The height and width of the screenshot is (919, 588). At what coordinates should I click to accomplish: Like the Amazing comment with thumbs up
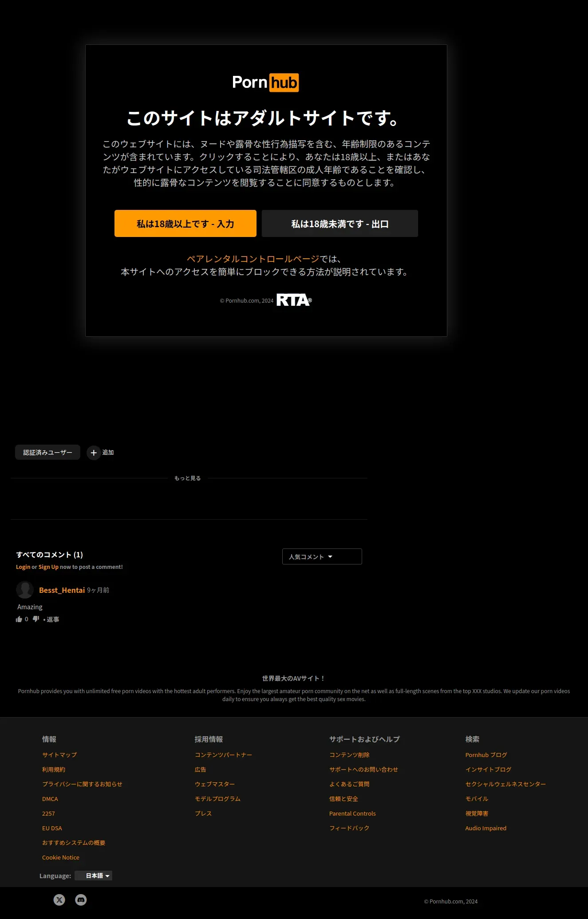[19, 619]
